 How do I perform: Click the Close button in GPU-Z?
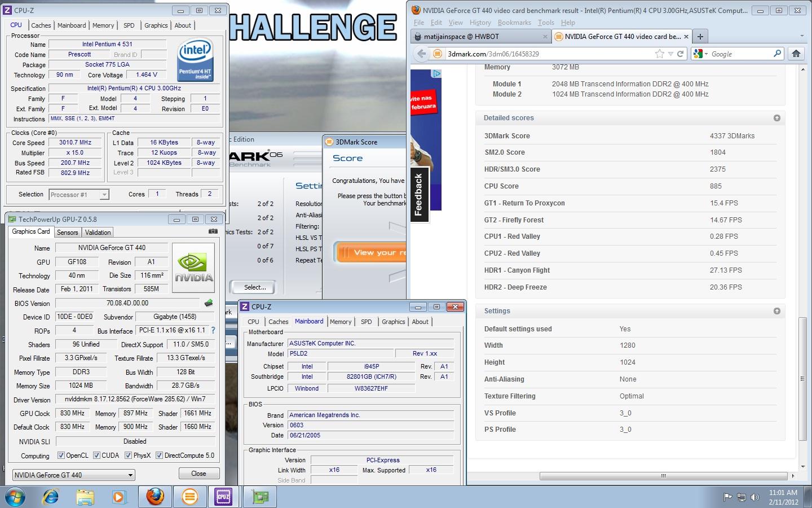[x=198, y=474]
